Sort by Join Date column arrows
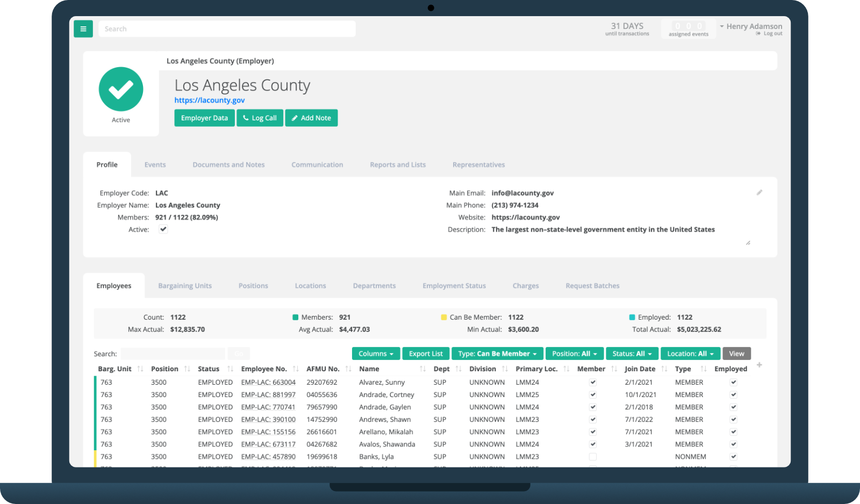 664,369
